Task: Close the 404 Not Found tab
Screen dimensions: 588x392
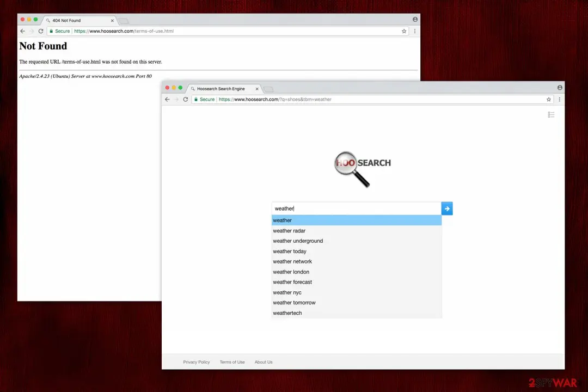Action: pos(112,21)
